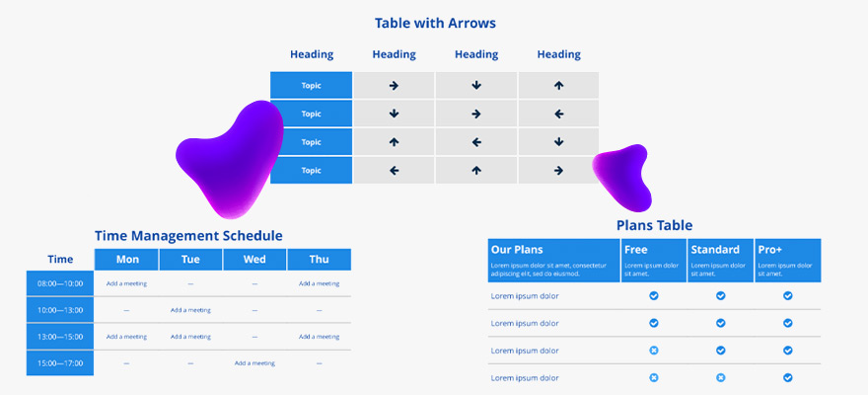Click the up arrow in the last Topic row
Viewport: 868px width, 395px height.
pos(476,171)
